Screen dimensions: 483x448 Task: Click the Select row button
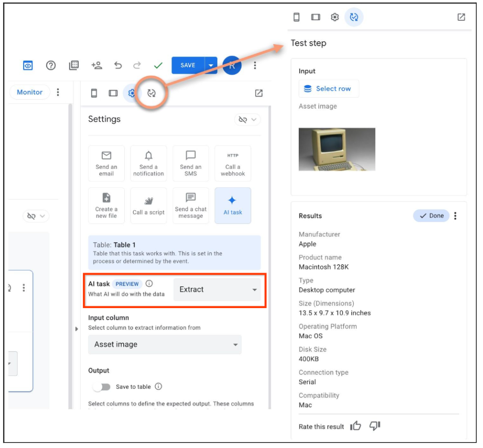[329, 89]
